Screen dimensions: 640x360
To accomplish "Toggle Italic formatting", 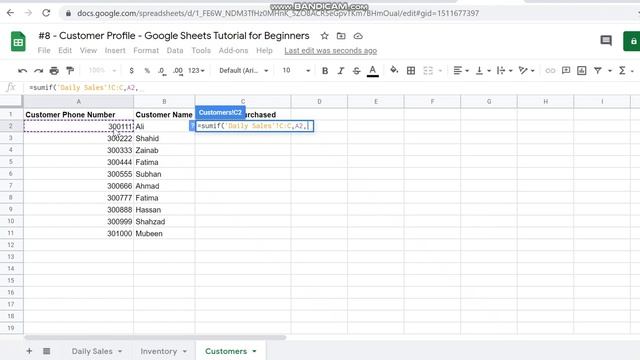I will [x=340, y=71].
